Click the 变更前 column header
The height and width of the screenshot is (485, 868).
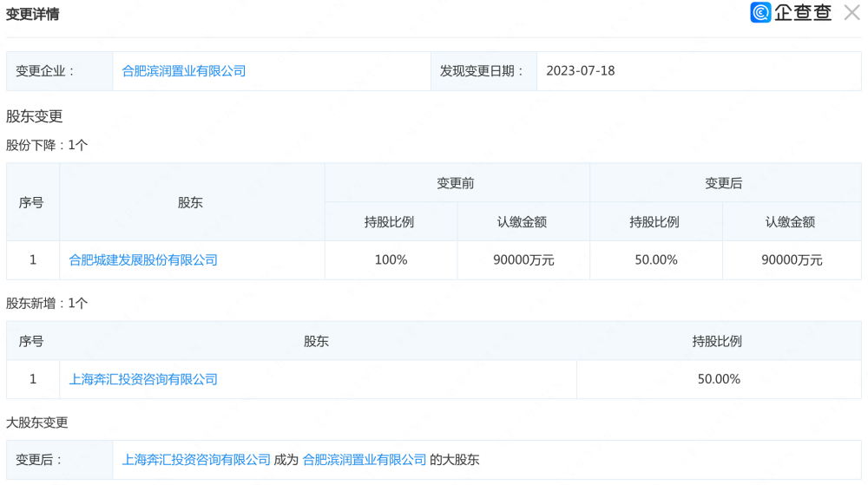coord(456,183)
